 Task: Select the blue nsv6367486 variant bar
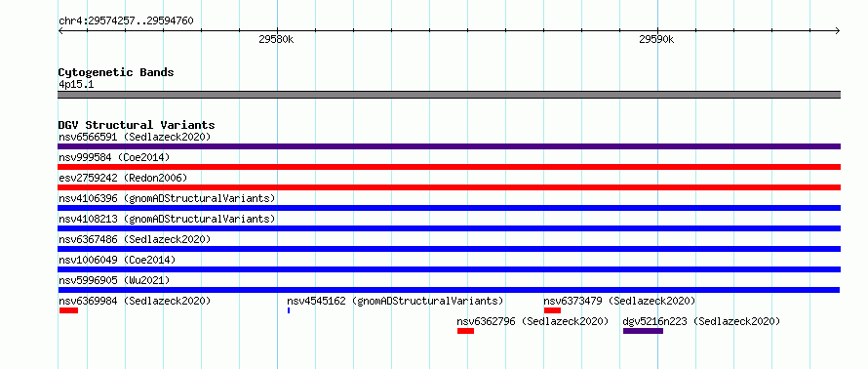(449, 249)
